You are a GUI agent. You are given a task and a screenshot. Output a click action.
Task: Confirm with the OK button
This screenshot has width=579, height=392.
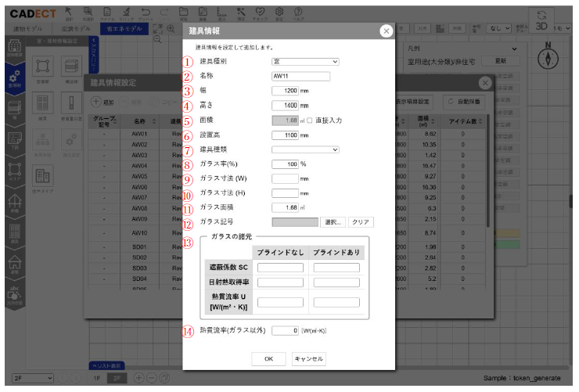268,358
